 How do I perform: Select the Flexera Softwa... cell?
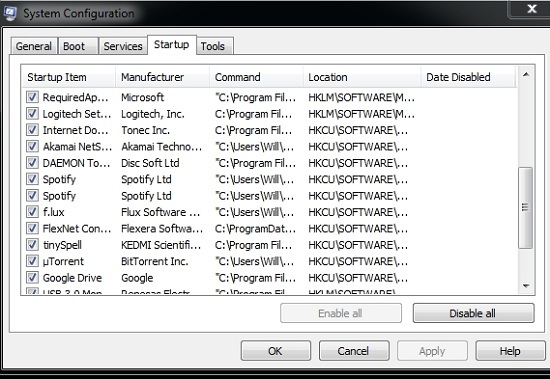[x=162, y=228]
